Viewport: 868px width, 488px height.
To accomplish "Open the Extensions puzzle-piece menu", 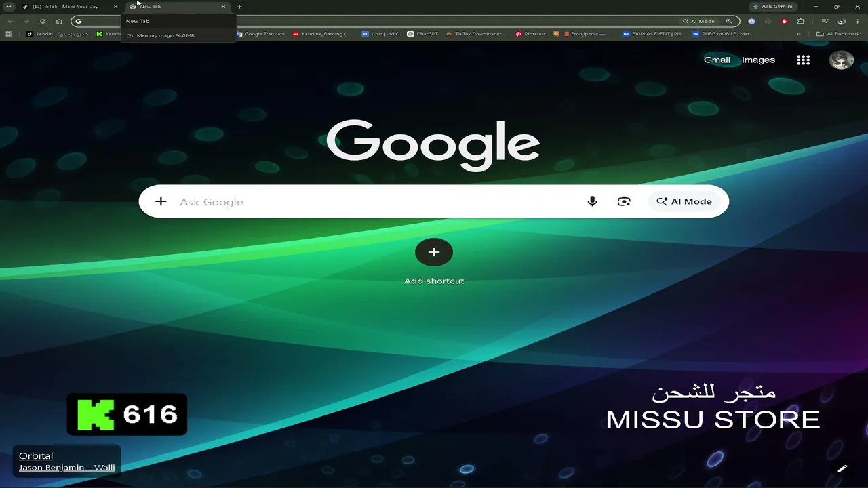I will pos(801,21).
